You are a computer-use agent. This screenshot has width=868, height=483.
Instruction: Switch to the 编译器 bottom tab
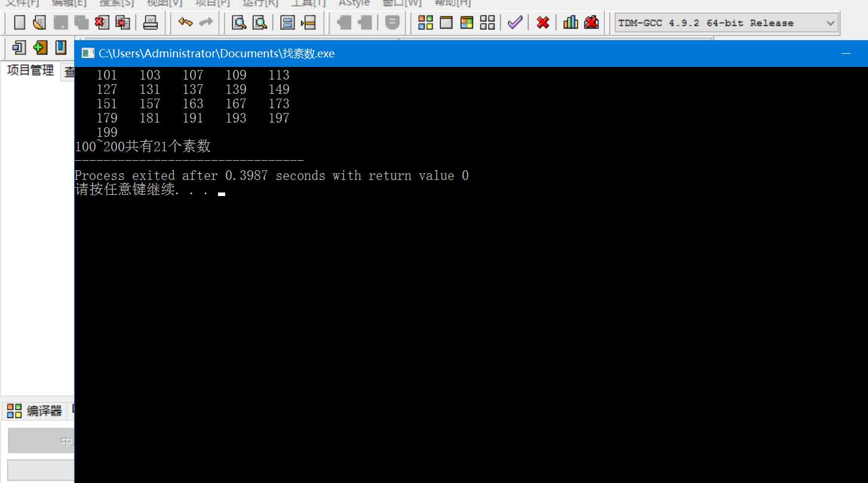[35, 411]
